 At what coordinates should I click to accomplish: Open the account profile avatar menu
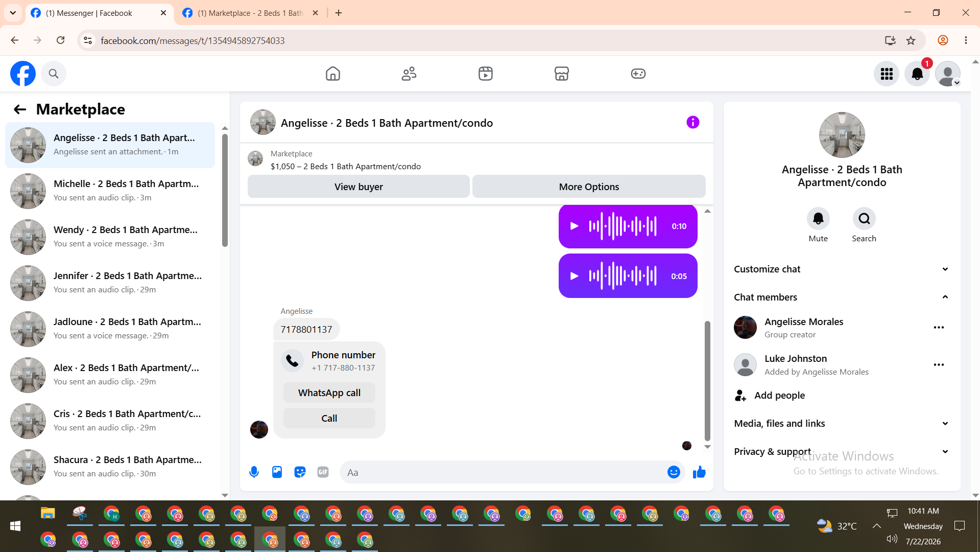pos(948,74)
